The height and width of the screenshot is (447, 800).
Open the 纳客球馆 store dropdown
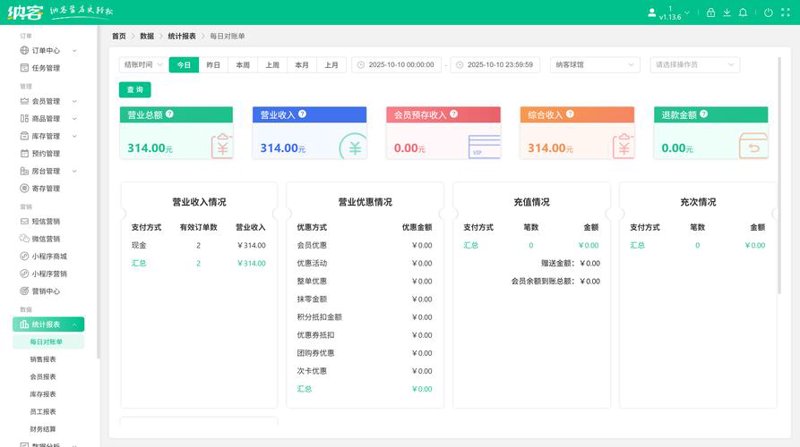594,65
